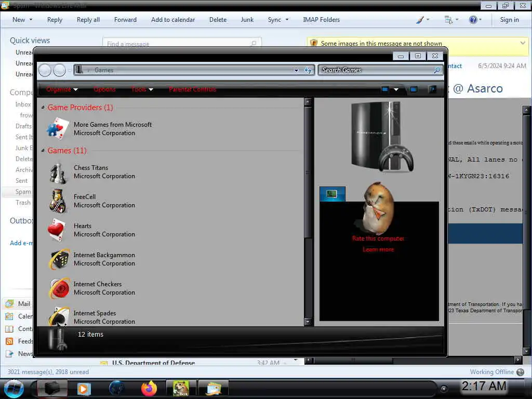The image size is (532, 399).
Task: Click the Add e-mail account link
Action: tap(21, 243)
